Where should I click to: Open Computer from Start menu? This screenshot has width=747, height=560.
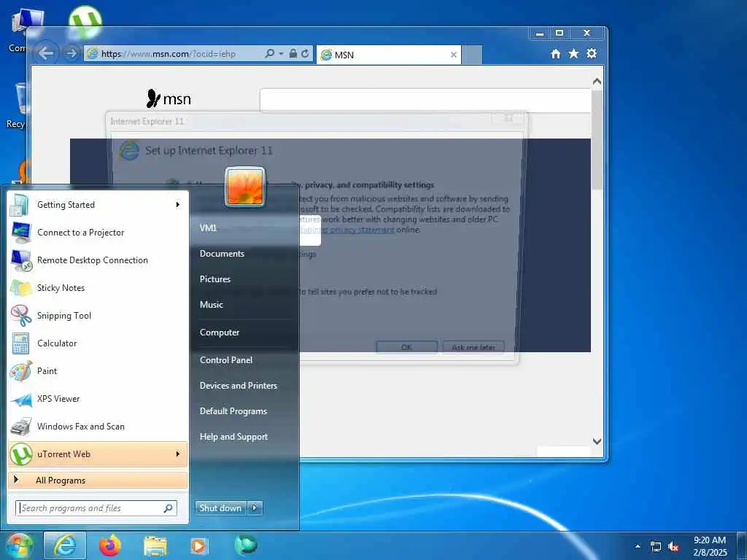(x=219, y=332)
